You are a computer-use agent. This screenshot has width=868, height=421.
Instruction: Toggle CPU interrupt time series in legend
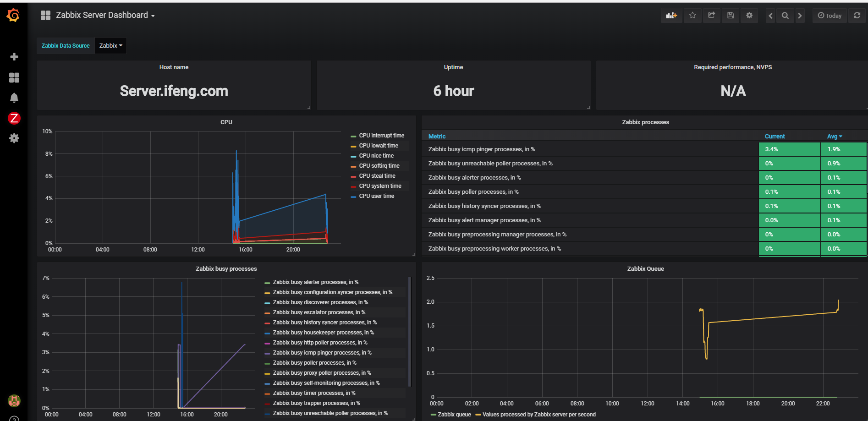[381, 136]
